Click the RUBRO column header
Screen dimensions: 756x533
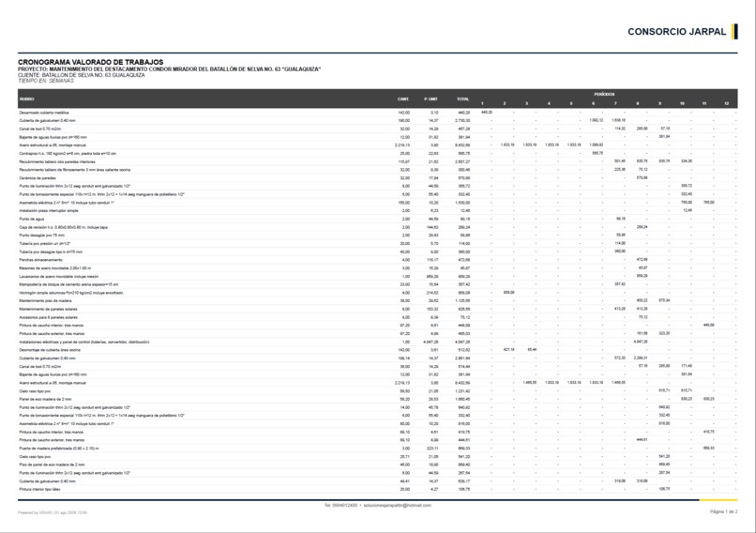(27, 99)
